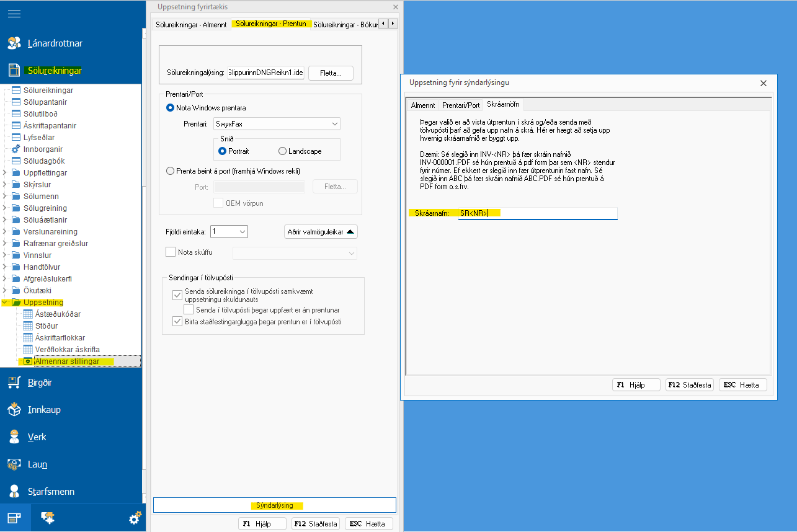Screen dimensions: 797x532
Task: Select the Landscape orientation option
Action: tap(283, 151)
